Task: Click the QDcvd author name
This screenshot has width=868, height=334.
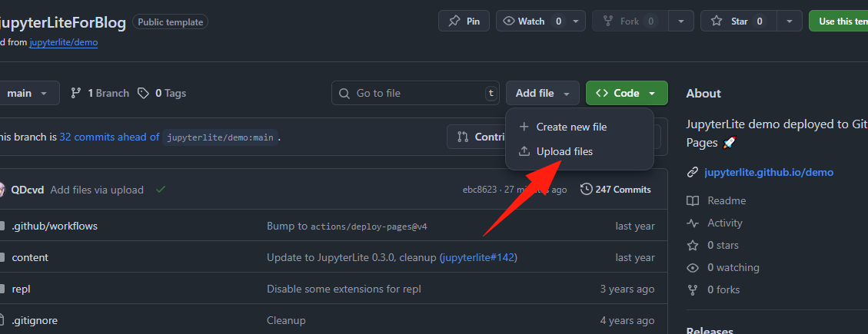Action: click(x=28, y=190)
